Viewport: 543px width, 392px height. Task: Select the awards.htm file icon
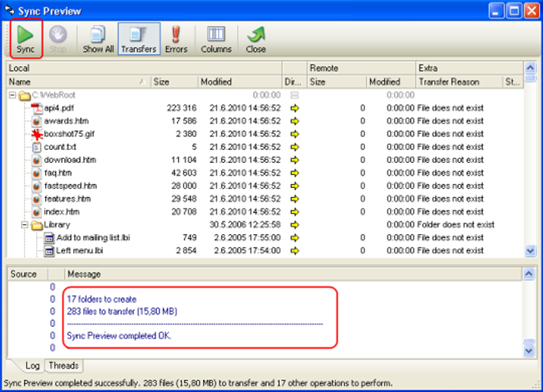[37, 121]
